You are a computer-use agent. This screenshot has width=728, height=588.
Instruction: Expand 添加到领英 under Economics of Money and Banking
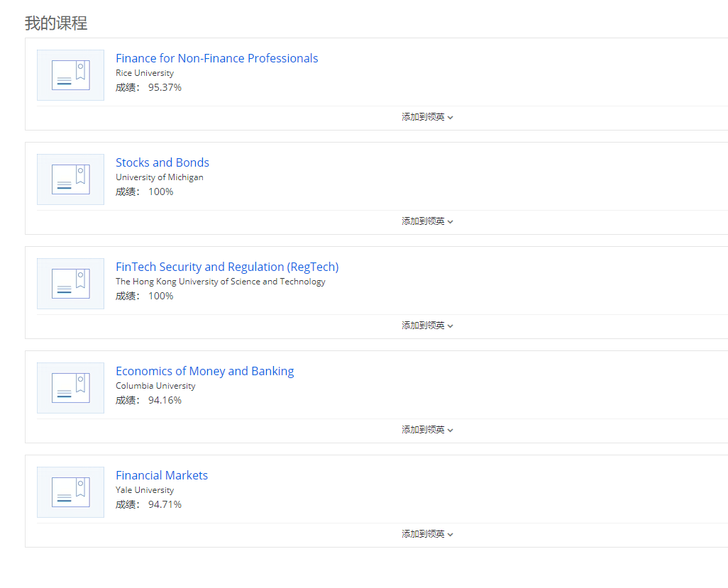tap(427, 430)
